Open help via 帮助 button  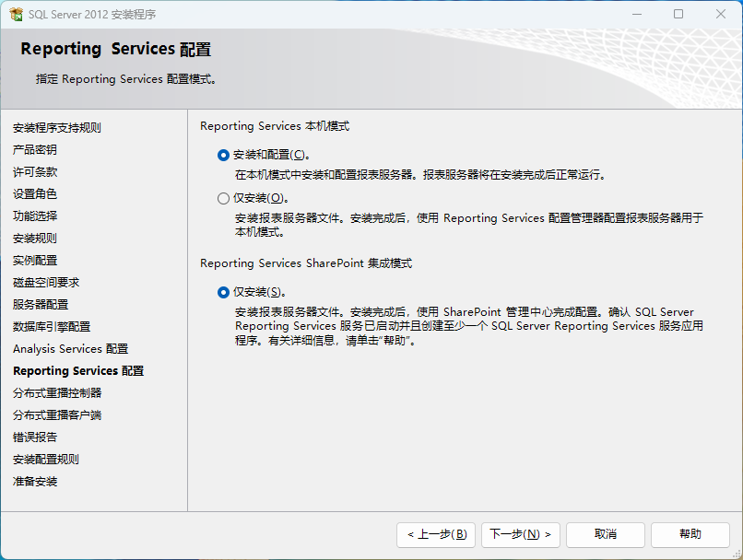coord(690,534)
